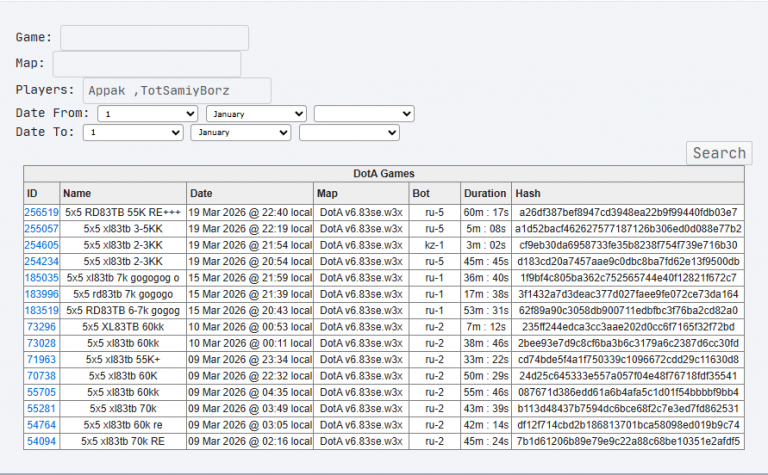
Task: Focus the Game input field
Action: pyautogui.click(x=154, y=38)
